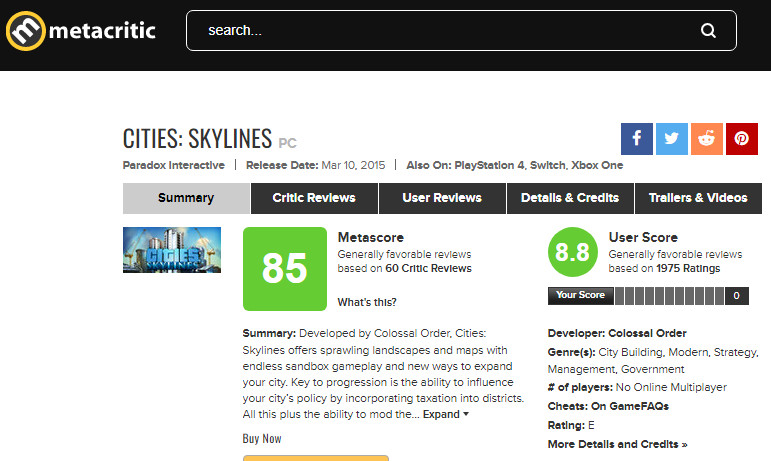This screenshot has width=771, height=461.
Task: Click the search magnifier icon
Action: coord(708,30)
